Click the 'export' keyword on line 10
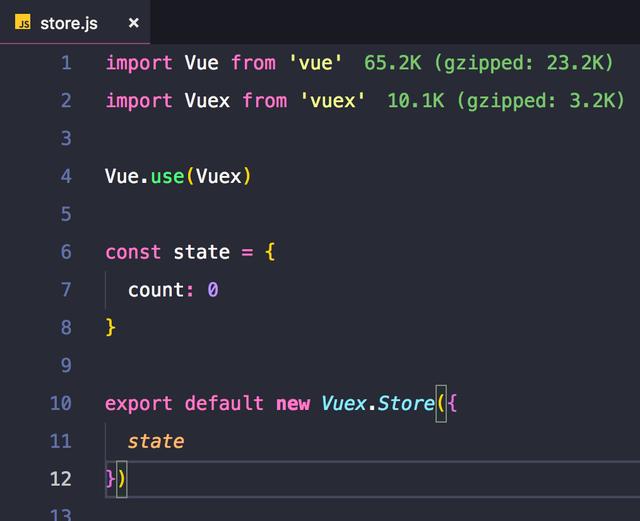The width and height of the screenshot is (640, 521). click(139, 404)
